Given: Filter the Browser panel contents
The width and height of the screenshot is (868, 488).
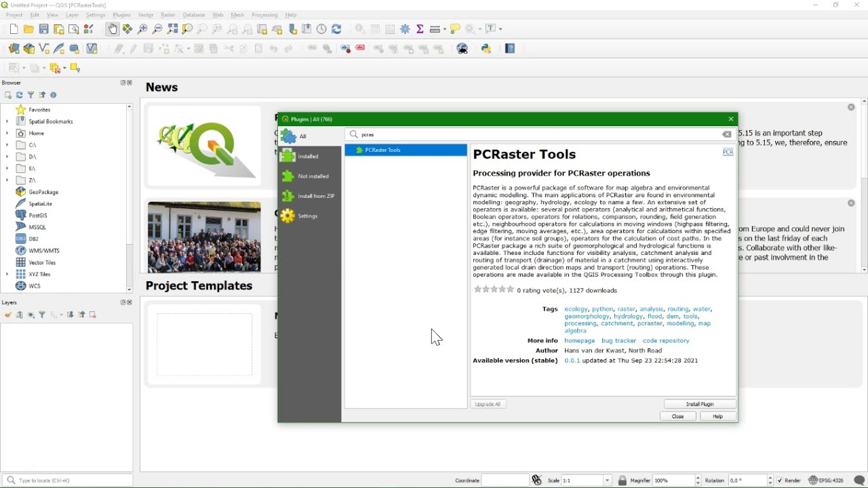Looking at the screenshot, I should tap(31, 95).
